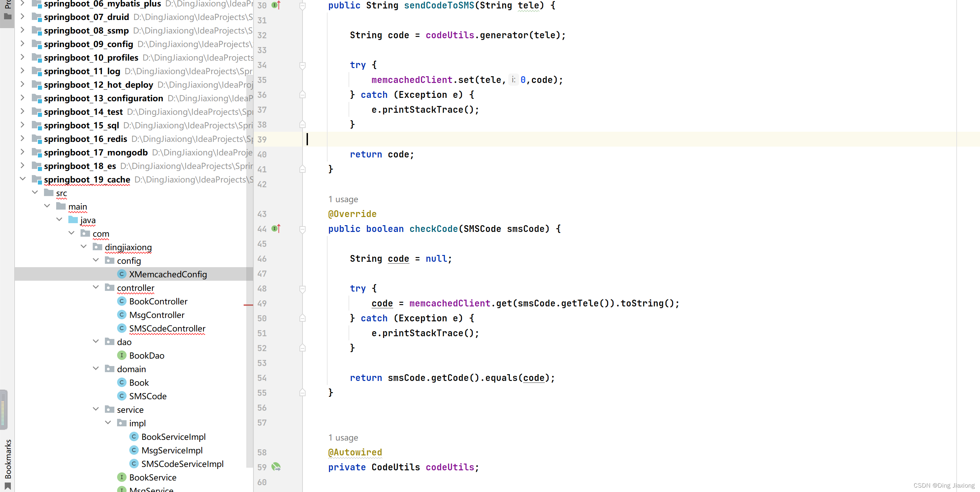Click 'return code;' statement on line 40
This screenshot has width=980, height=492.
382,154
